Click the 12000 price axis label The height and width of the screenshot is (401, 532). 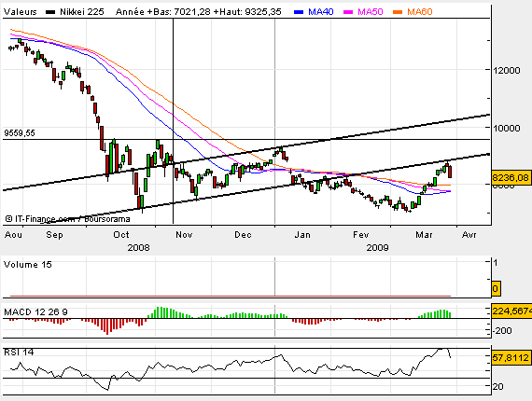tap(507, 71)
